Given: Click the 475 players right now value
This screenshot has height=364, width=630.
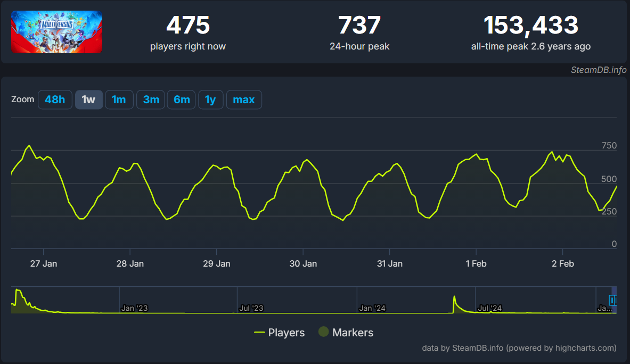Looking at the screenshot, I should pyautogui.click(x=188, y=25).
